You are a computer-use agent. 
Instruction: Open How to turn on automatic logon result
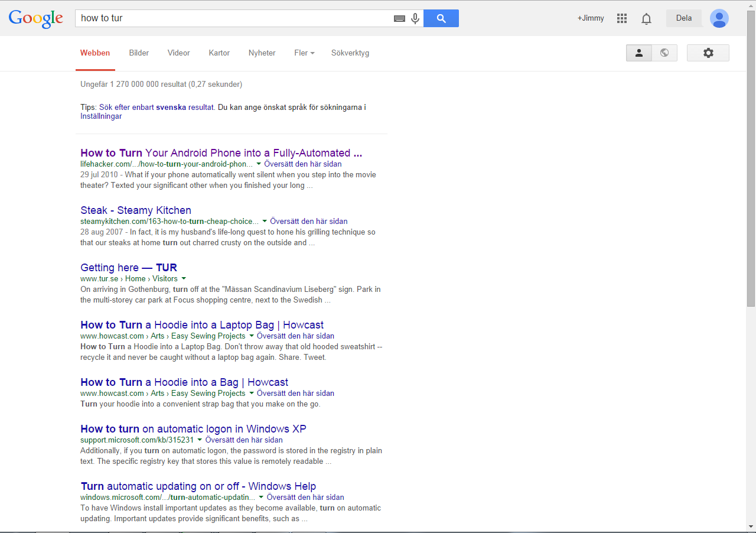tap(193, 428)
